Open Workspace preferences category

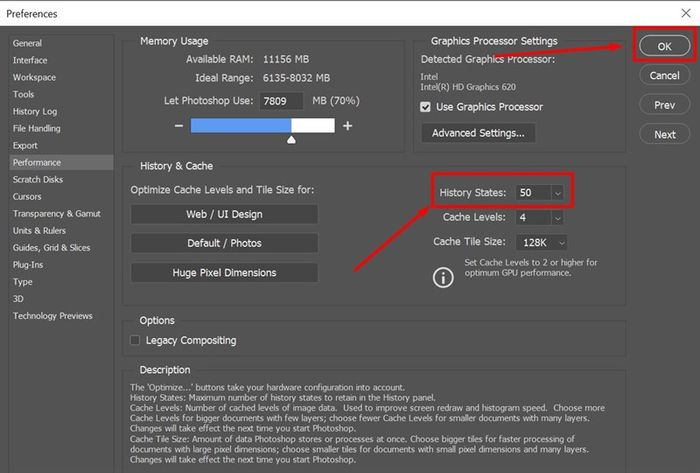(x=34, y=77)
